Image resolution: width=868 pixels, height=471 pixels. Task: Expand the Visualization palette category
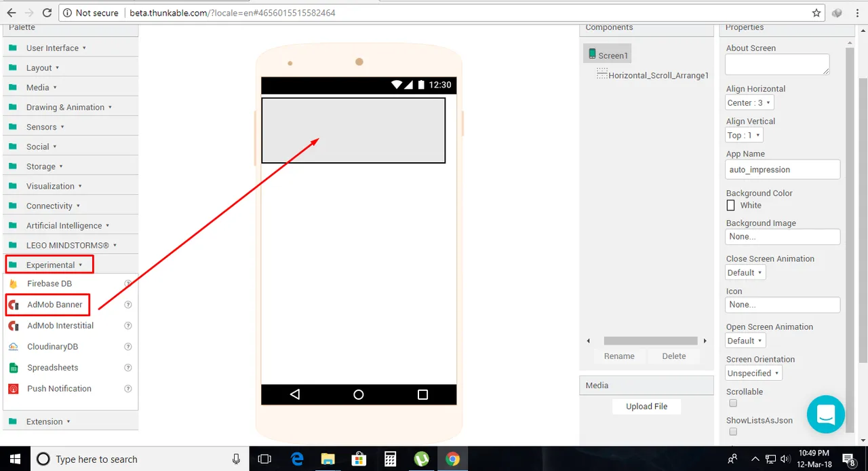[x=71, y=186]
